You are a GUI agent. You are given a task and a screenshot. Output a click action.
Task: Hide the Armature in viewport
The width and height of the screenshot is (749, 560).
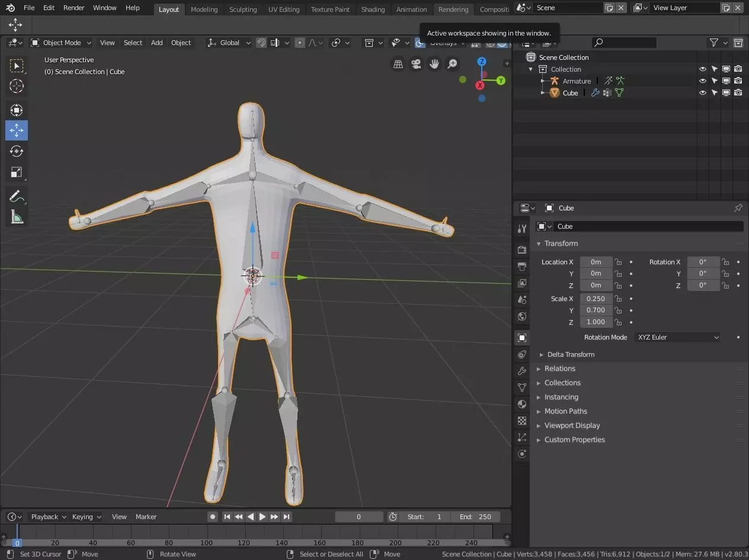pos(703,81)
